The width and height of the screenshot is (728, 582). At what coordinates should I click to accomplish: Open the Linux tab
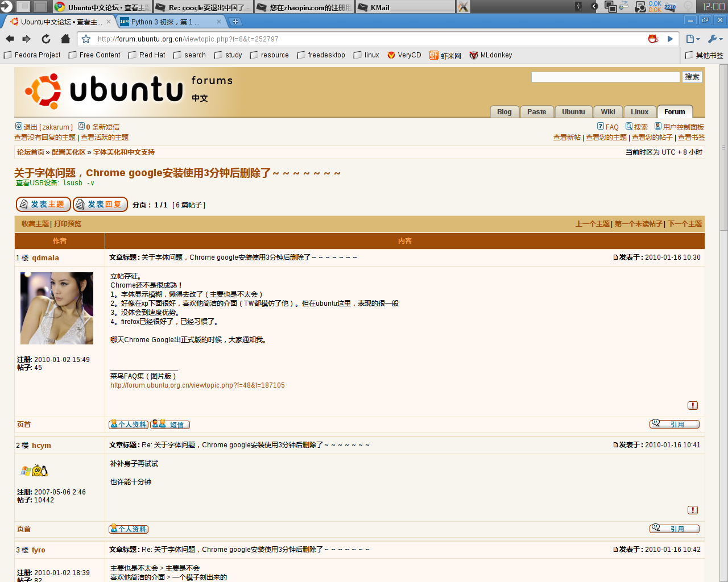coord(640,112)
